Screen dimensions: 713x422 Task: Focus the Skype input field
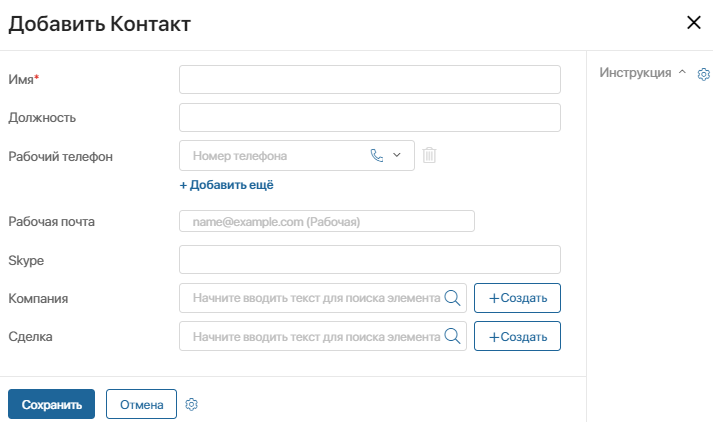coord(370,260)
